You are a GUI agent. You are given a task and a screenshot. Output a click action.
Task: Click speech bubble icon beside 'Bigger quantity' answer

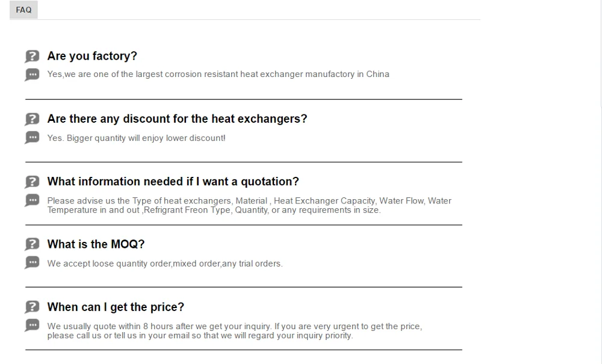point(33,138)
